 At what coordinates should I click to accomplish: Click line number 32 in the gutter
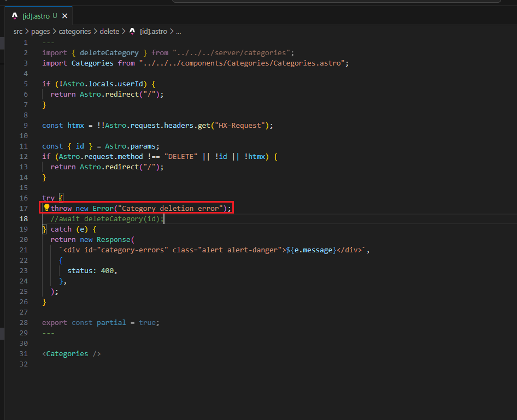coord(23,364)
